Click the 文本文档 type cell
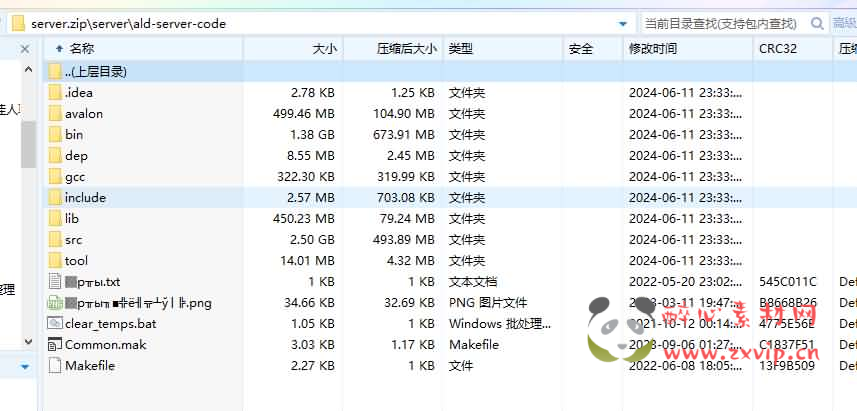 [x=473, y=281]
